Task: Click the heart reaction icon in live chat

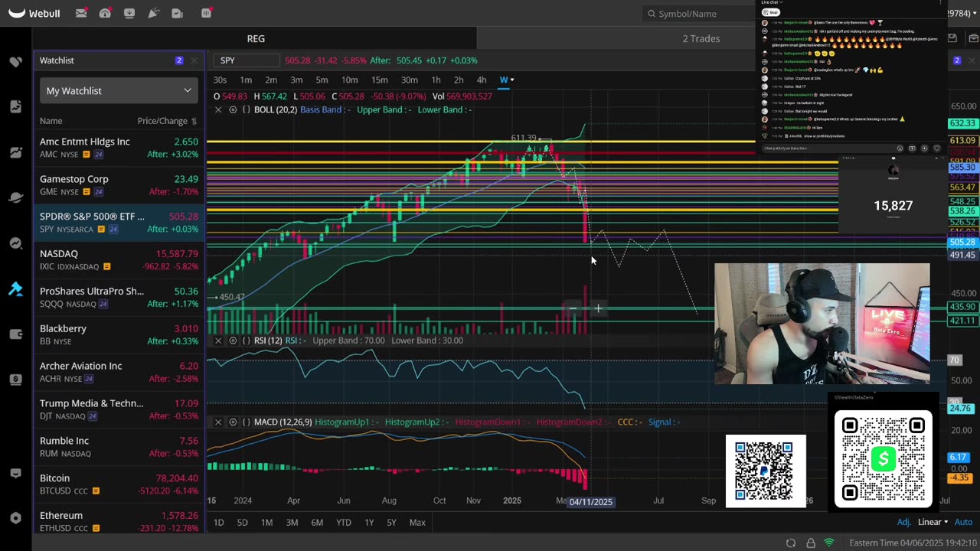Action: tap(936, 148)
